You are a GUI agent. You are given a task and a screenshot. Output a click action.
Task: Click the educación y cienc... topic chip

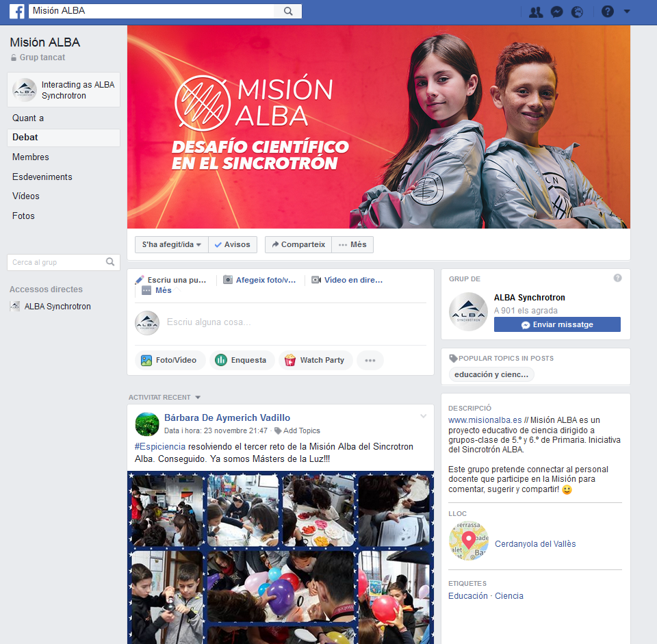[x=491, y=374]
